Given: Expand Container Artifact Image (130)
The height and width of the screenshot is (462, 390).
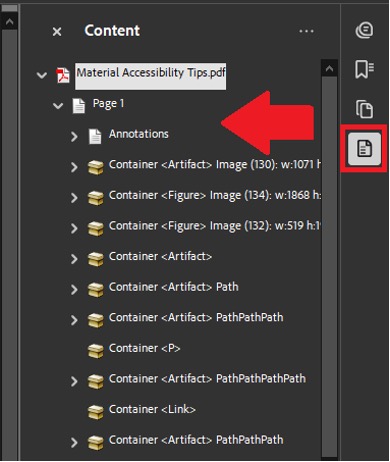Looking at the screenshot, I should [74, 167].
